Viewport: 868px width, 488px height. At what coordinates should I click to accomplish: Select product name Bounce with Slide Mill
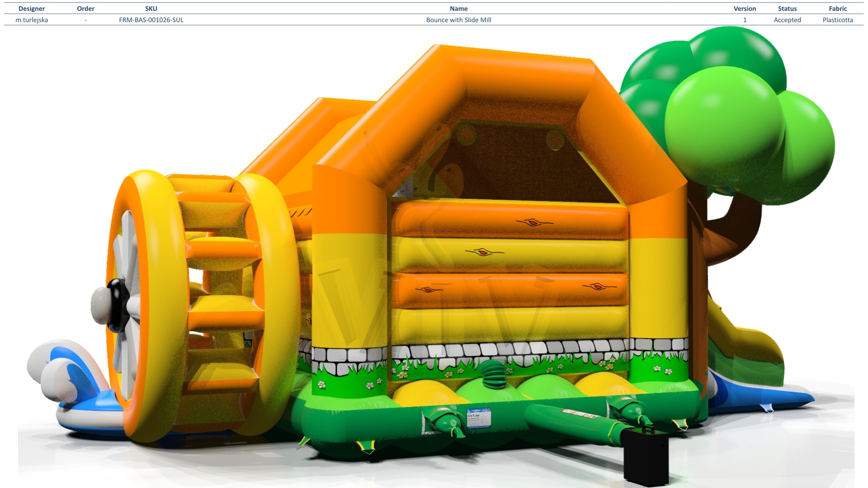pyautogui.click(x=458, y=20)
